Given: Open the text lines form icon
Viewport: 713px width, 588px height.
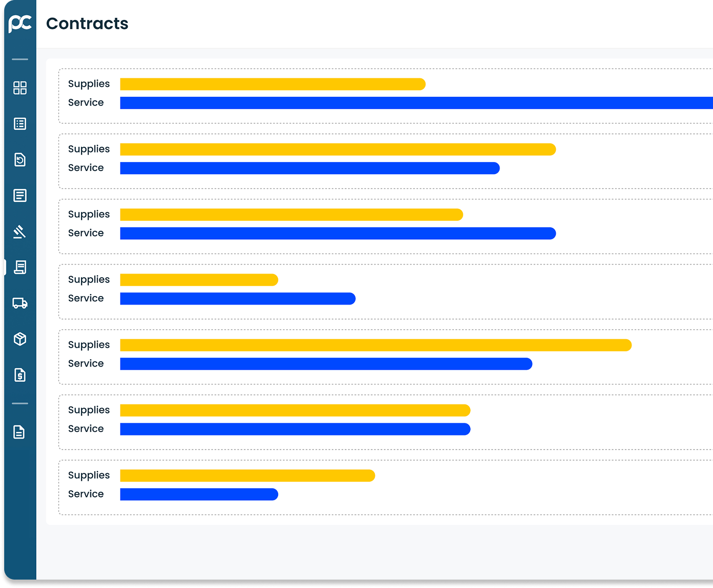Looking at the screenshot, I should click(x=20, y=196).
